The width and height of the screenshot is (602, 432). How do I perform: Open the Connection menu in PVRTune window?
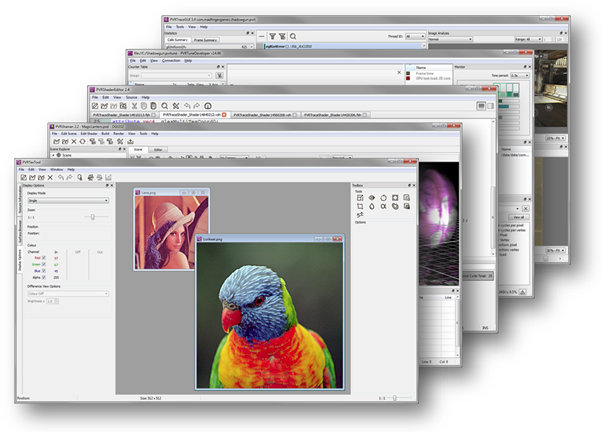pyautogui.click(x=171, y=61)
